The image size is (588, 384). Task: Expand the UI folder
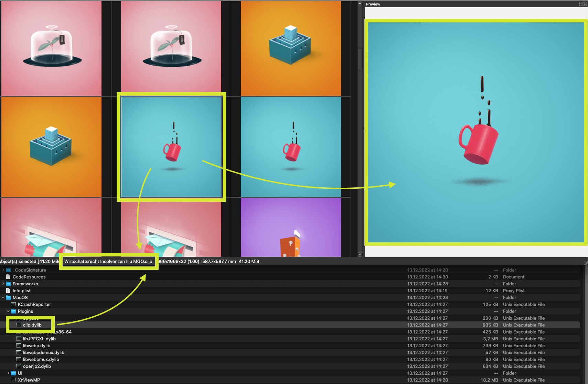(x=8, y=373)
